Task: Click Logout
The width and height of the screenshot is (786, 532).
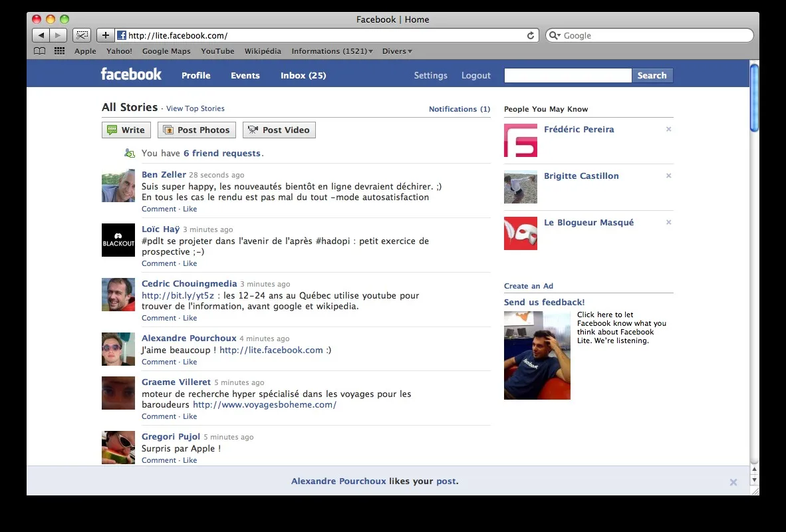Action: click(x=475, y=75)
